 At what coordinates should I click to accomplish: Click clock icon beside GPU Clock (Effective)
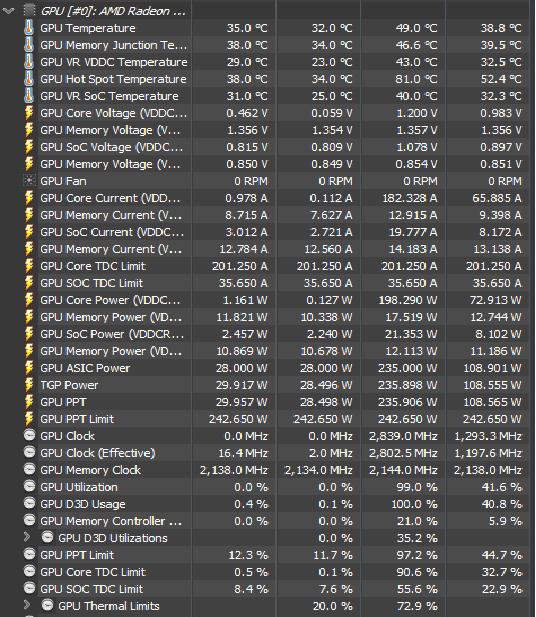coord(30,452)
